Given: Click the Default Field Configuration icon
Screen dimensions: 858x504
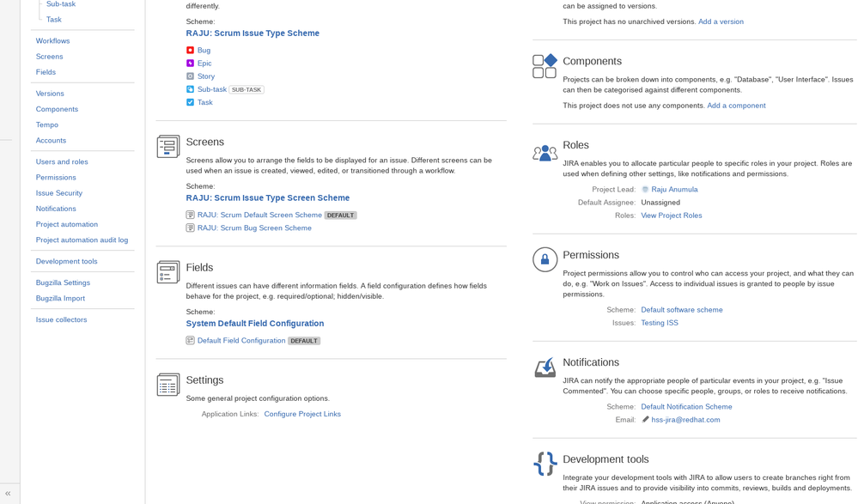Looking at the screenshot, I should pyautogui.click(x=190, y=340).
